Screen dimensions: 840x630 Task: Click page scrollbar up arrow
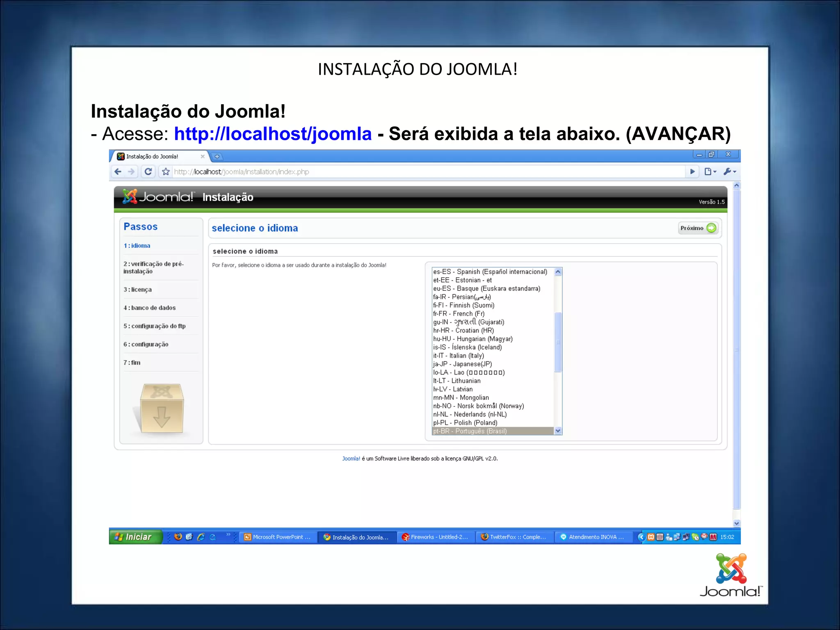(737, 186)
